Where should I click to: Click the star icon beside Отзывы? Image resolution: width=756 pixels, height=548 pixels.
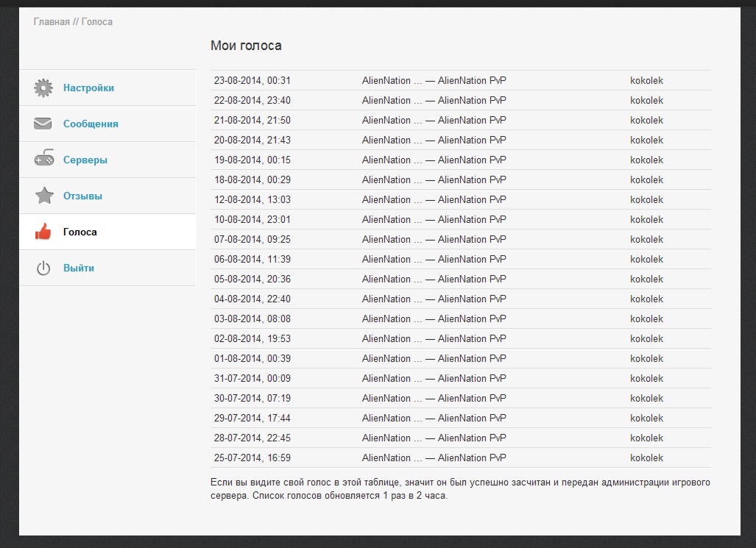[x=44, y=195]
